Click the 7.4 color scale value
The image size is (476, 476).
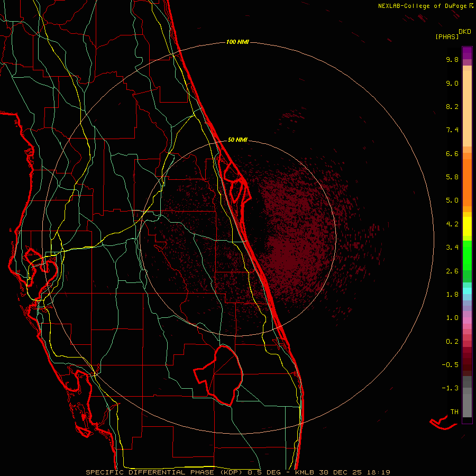click(x=452, y=130)
